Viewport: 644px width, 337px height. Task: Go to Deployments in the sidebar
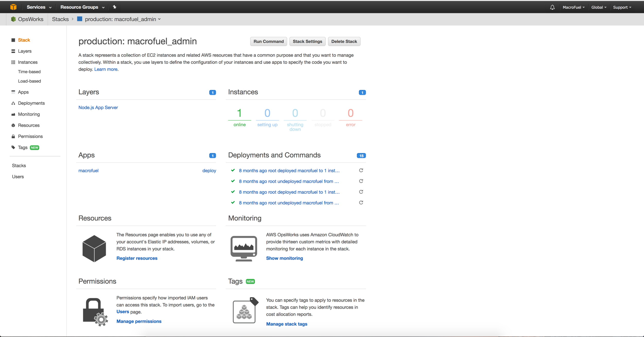pyautogui.click(x=31, y=103)
